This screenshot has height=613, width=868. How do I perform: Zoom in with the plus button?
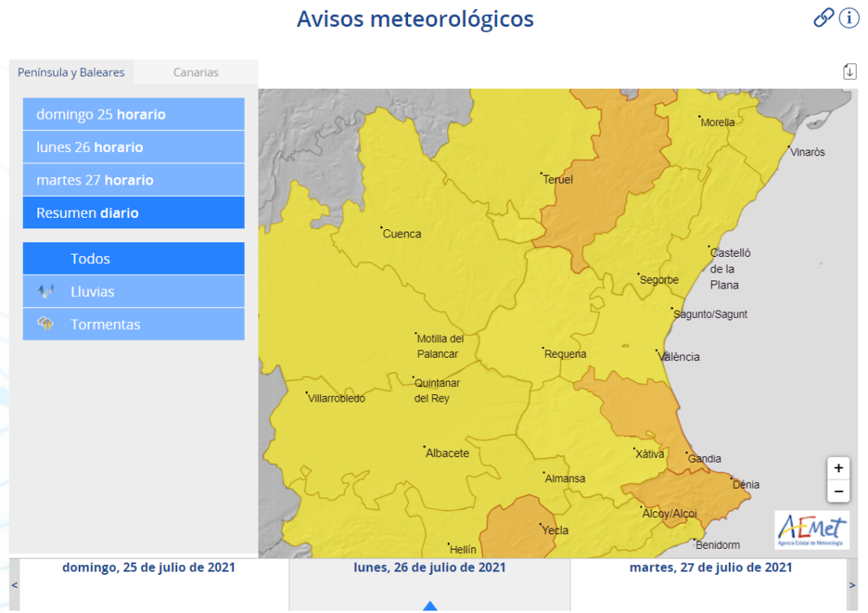(x=838, y=468)
